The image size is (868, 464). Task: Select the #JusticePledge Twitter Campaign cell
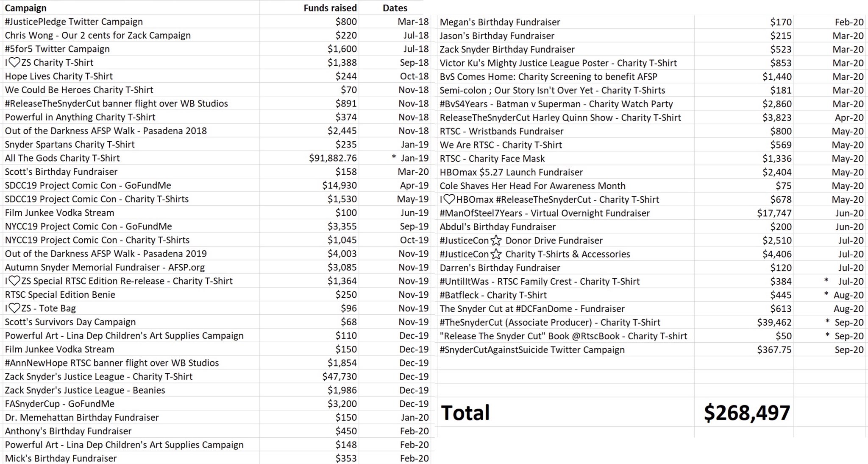pyautogui.click(x=74, y=22)
